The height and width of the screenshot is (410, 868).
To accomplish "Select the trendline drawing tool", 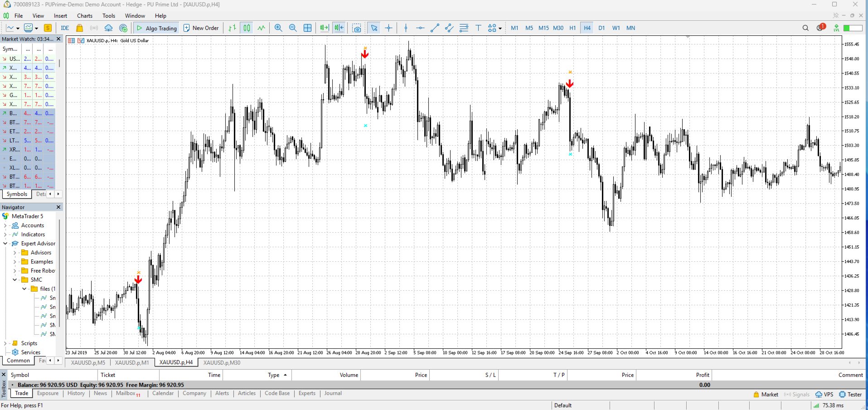I will pos(435,28).
